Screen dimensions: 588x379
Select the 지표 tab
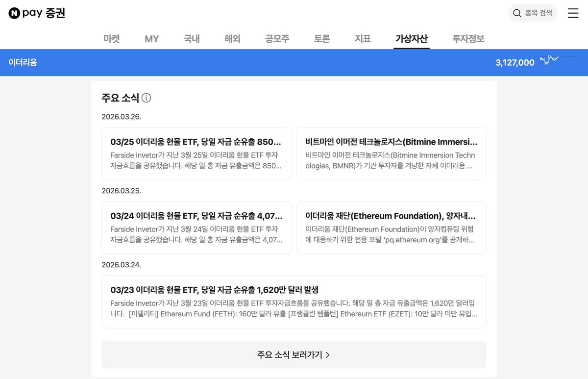coord(363,39)
